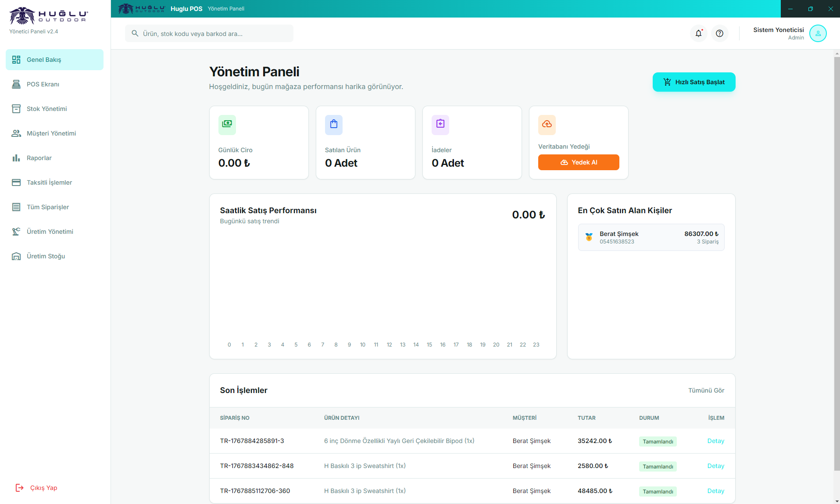Click the Huglu Outdoor logo in sidebar

click(49, 16)
